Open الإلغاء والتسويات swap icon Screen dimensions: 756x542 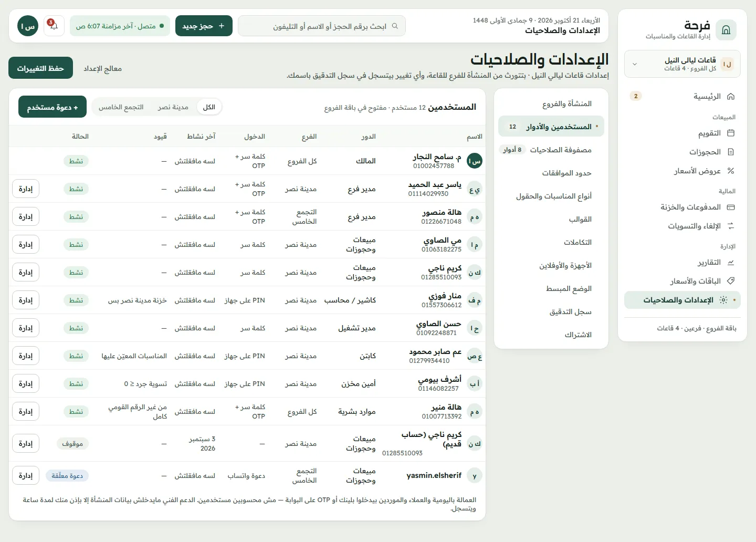pyautogui.click(x=731, y=226)
